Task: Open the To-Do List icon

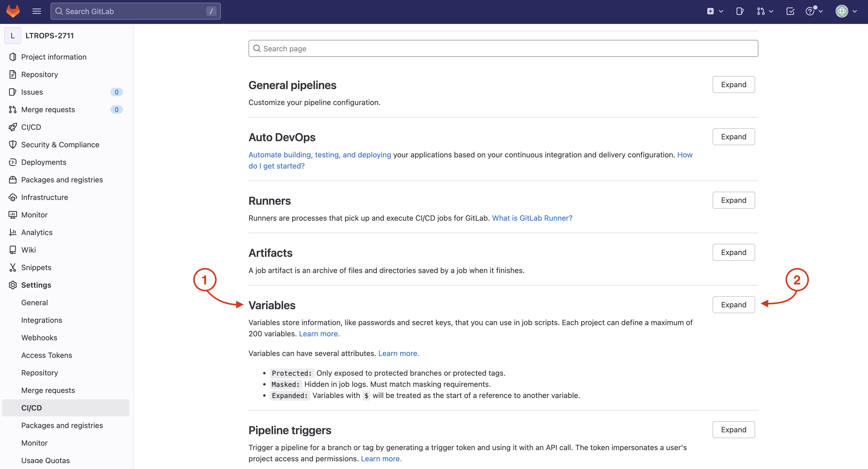Action: [790, 11]
